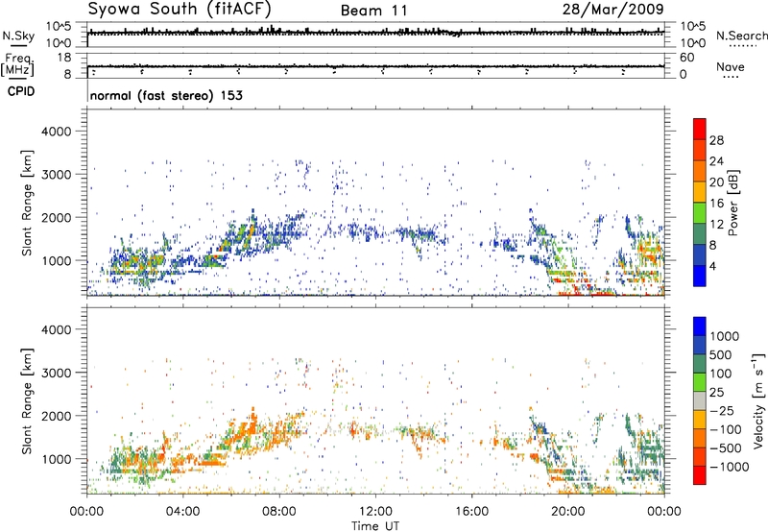
Task: Click the frequency axis '18' tick label
Action: pos(63,58)
